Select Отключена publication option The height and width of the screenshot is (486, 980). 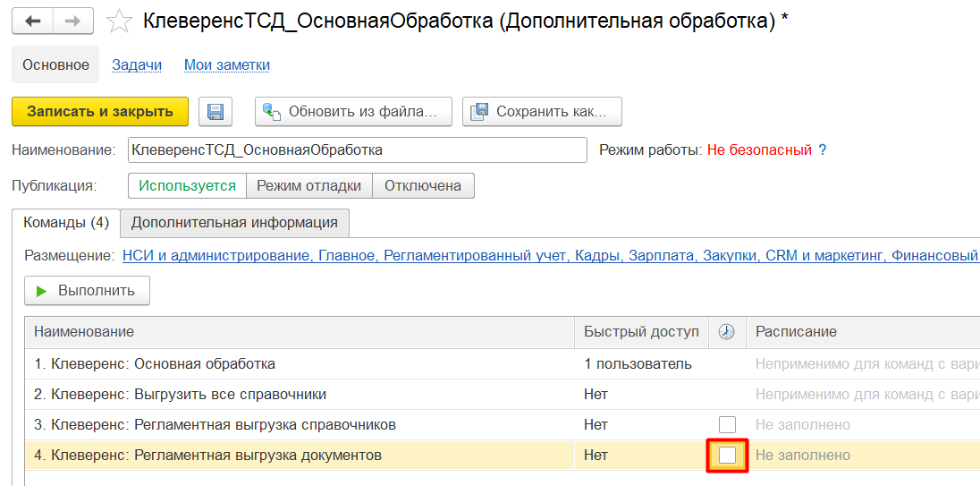click(x=423, y=186)
